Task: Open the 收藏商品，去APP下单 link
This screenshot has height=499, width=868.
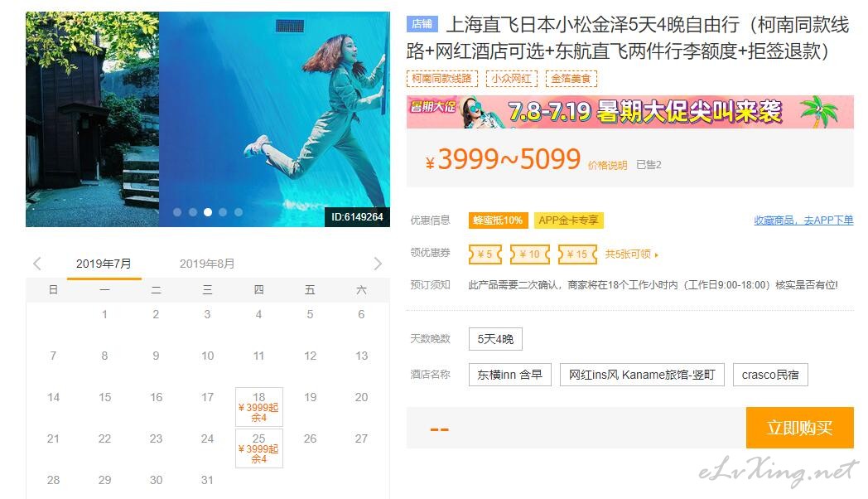Action: [803, 220]
